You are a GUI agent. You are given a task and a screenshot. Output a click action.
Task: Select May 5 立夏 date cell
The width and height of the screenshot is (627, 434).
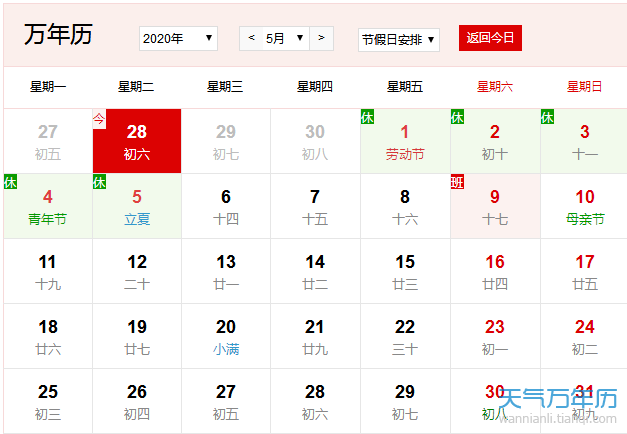pos(137,206)
